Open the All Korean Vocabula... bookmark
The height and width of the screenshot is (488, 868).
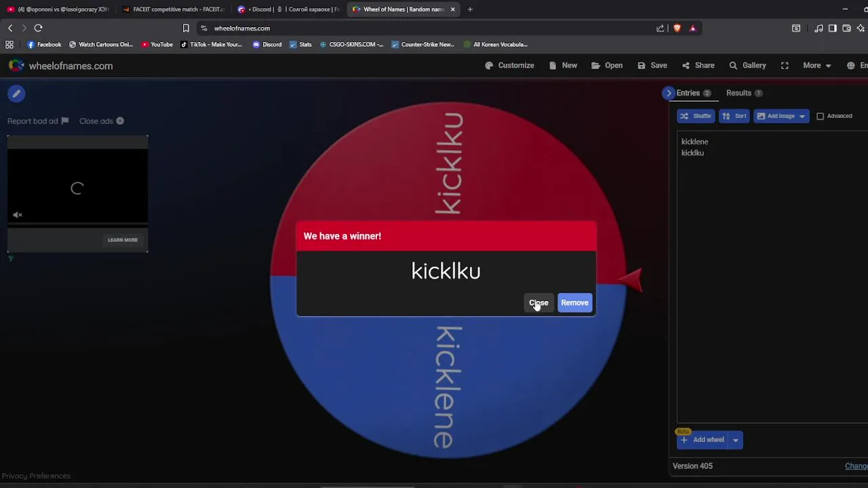(x=496, y=44)
